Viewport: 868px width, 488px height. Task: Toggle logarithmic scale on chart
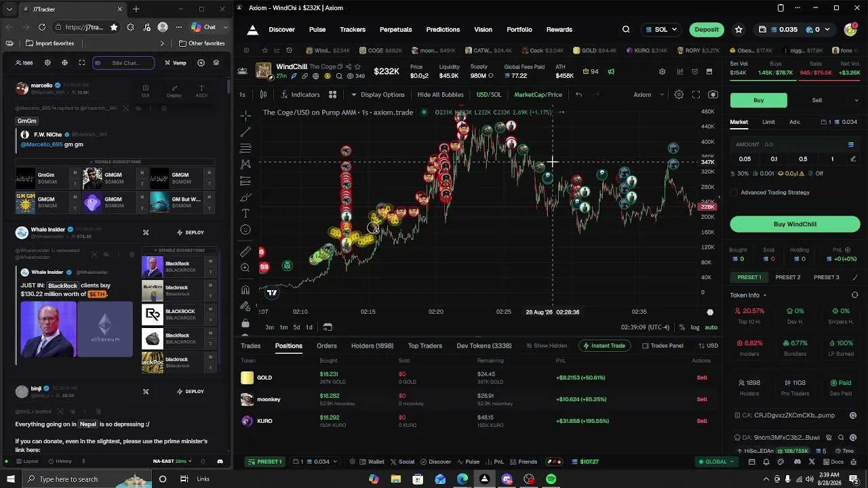pyautogui.click(x=695, y=327)
